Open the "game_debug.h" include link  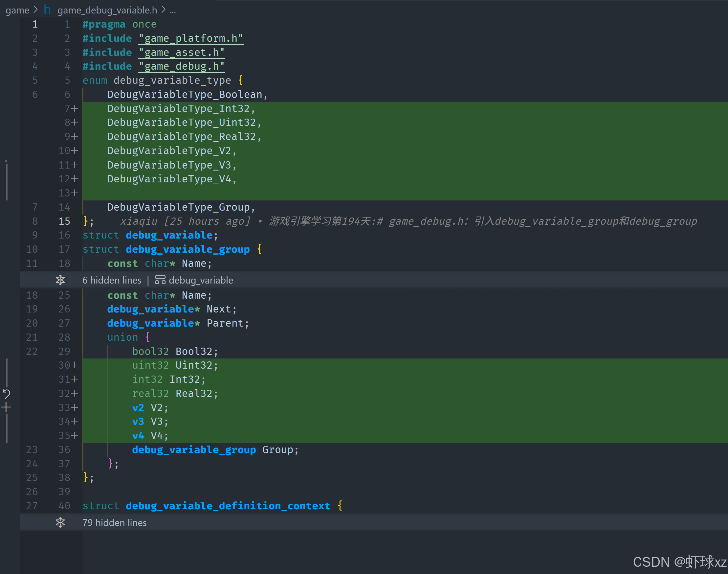pyautogui.click(x=181, y=66)
